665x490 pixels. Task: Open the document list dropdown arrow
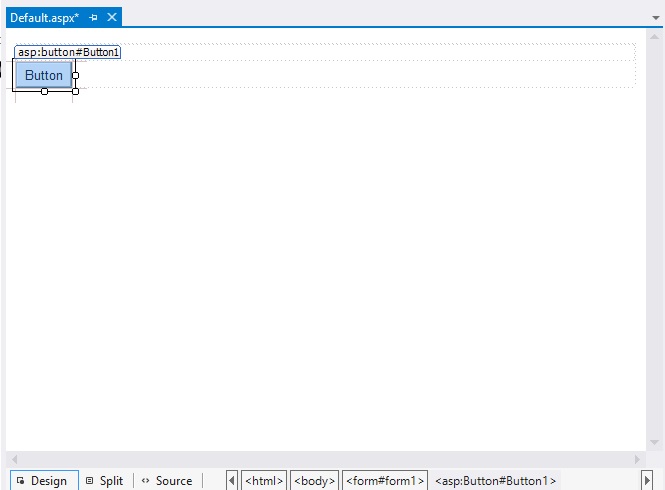(x=656, y=18)
